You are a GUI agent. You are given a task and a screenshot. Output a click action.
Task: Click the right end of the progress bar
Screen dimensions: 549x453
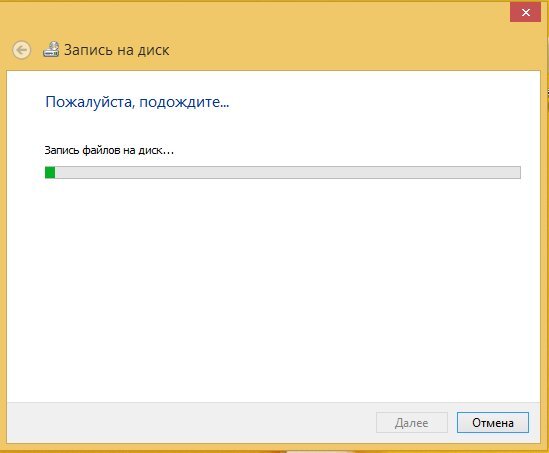click(516, 173)
